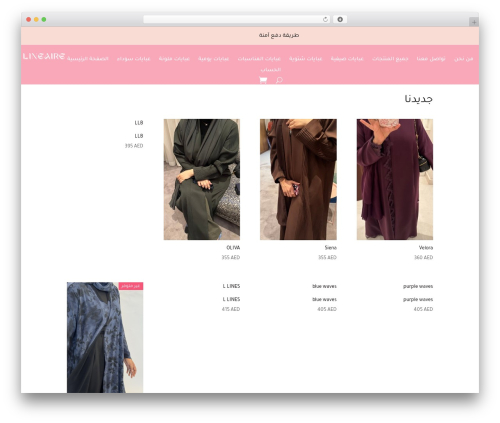Open a new browser tab with plus
The image size is (500, 423).
click(x=474, y=22)
